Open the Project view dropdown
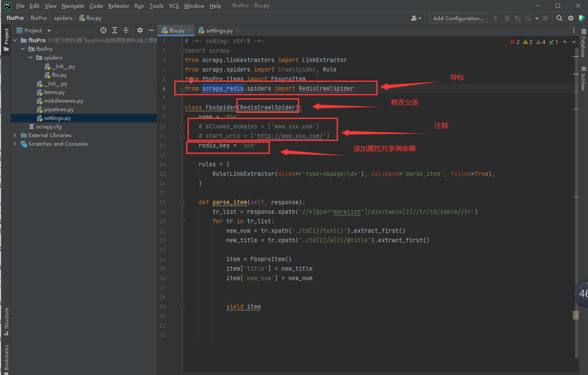The image size is (588, 375). [x=49, y=31]
